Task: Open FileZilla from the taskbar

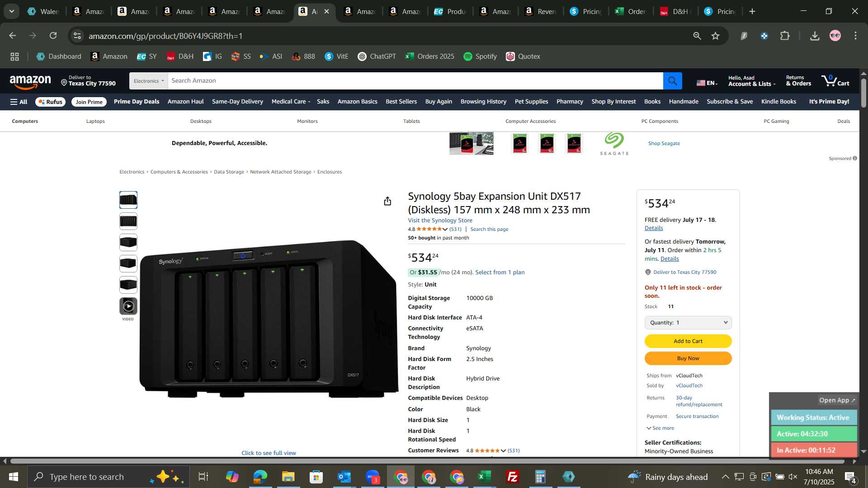Action: coord(512,477)
